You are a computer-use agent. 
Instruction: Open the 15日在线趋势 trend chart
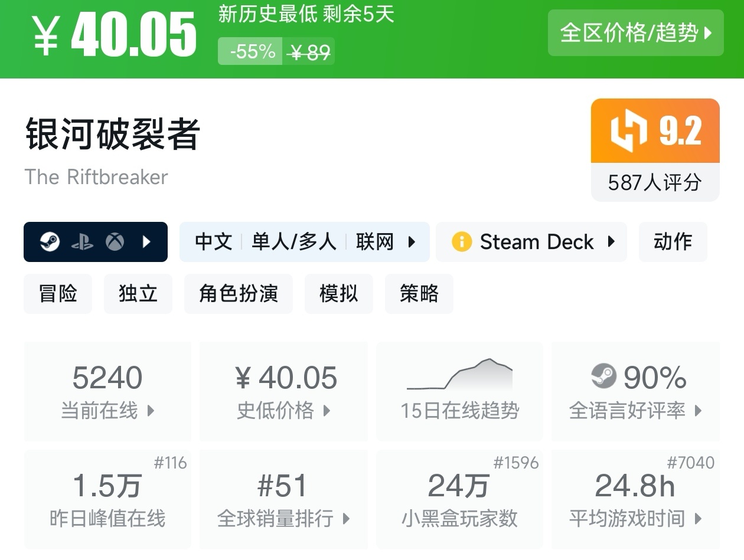(x=459, y=391)
